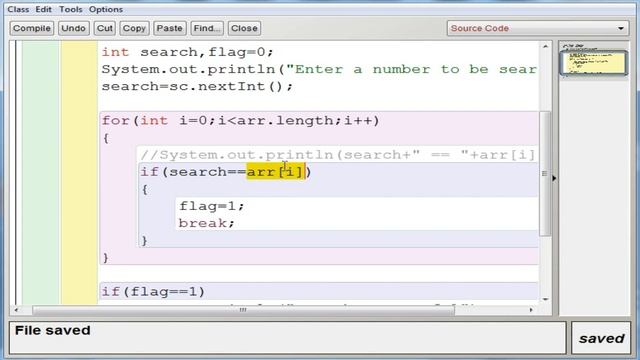Click the 'if(flag==1)' line
The height and width of the screenshot is (360, 640).
pos(153,292)
